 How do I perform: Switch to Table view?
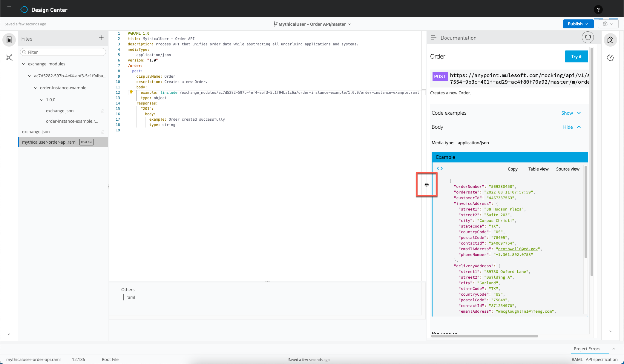pos(538,169)
